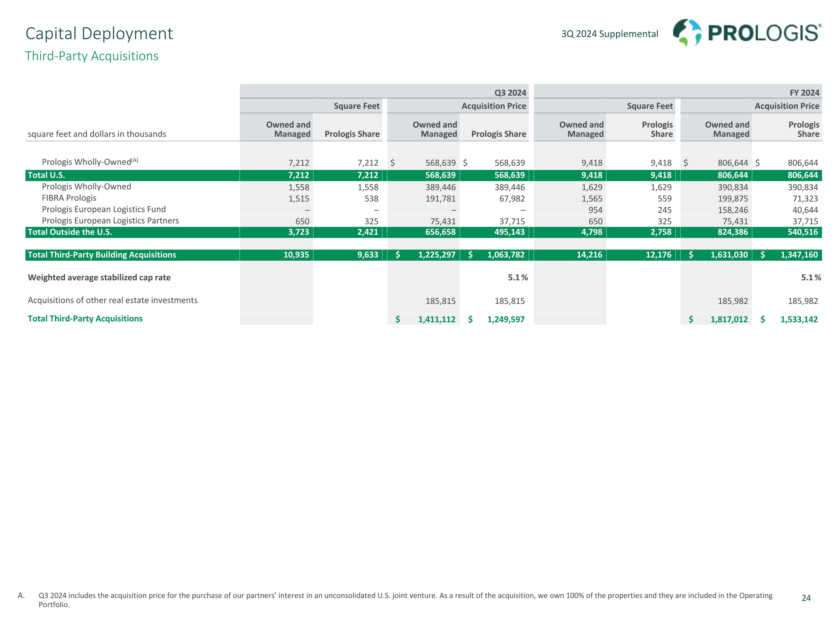Click Weighted average stabilized cap rate label

tap(99, 277)
